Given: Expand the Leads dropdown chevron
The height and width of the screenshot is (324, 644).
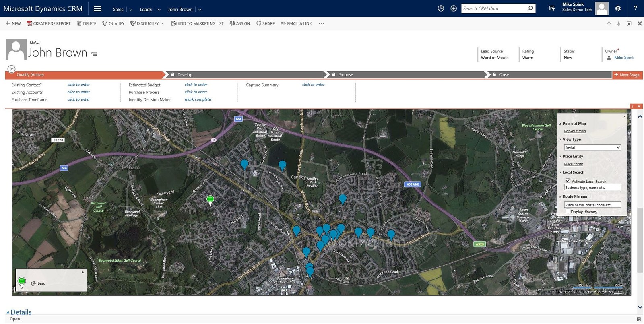Looking at the screenshot, I should (159, 10).
